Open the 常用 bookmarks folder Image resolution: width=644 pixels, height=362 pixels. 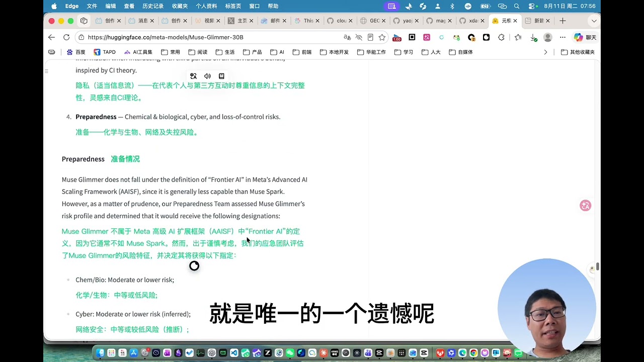(x=171, y=52)
